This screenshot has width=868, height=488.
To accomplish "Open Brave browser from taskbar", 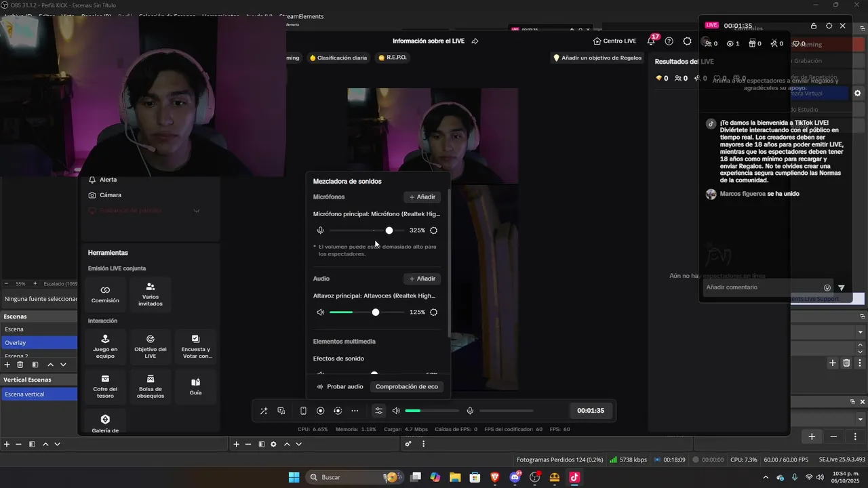I will pyautogui.click(x=495, y=477).
